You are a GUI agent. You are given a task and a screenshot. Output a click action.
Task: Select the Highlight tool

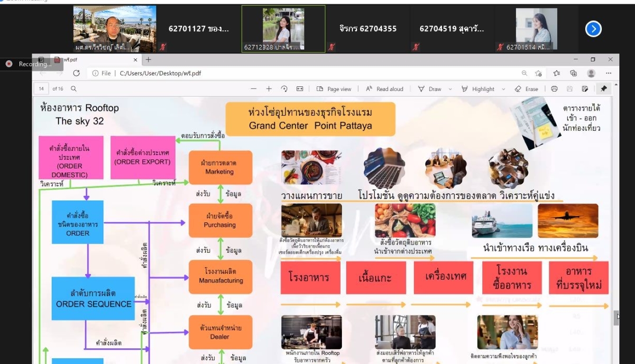click(x=478, y=89)
